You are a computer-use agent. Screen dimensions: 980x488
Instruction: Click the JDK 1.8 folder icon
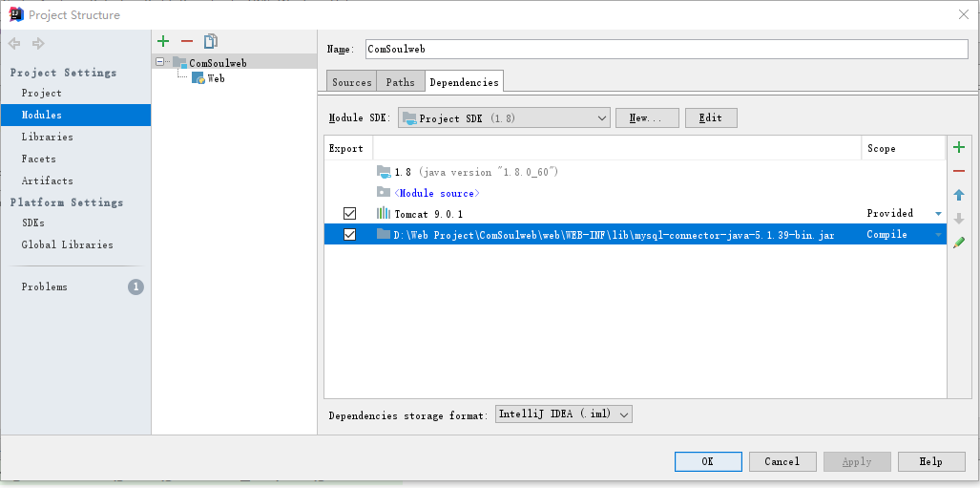[383, 172]
